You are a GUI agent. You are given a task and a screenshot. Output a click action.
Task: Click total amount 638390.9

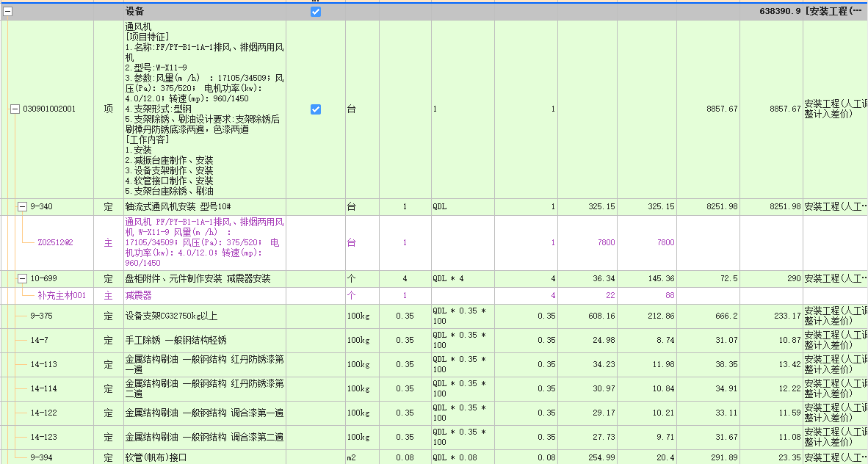point(780,12)
